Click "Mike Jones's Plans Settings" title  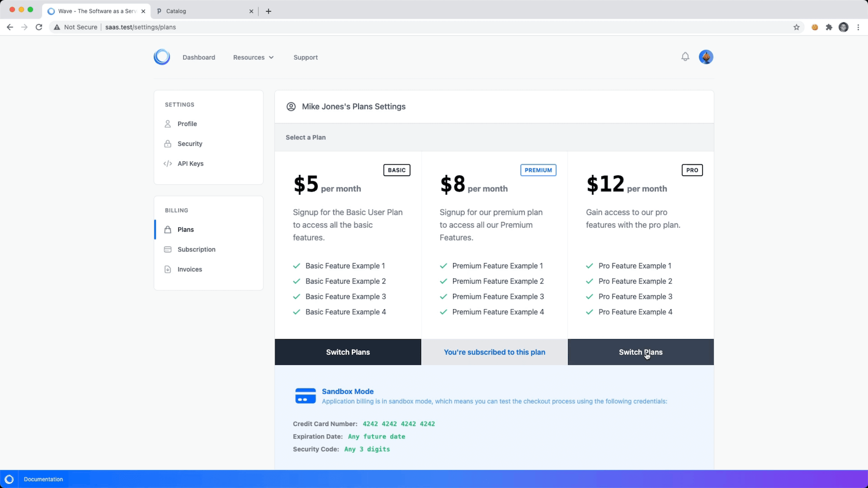[353, 106]
